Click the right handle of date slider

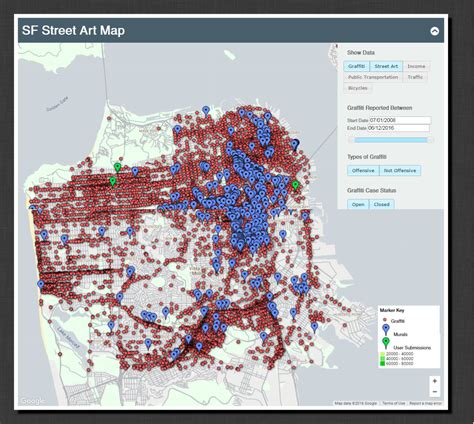coord(430,140)
